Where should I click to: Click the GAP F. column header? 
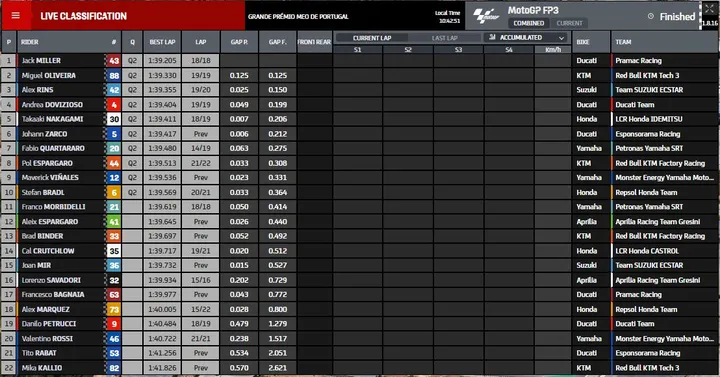click(x=277, y=42)
